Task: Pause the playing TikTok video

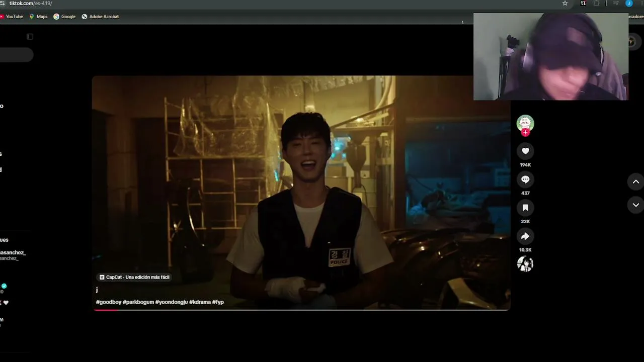Action: (301, 193)
